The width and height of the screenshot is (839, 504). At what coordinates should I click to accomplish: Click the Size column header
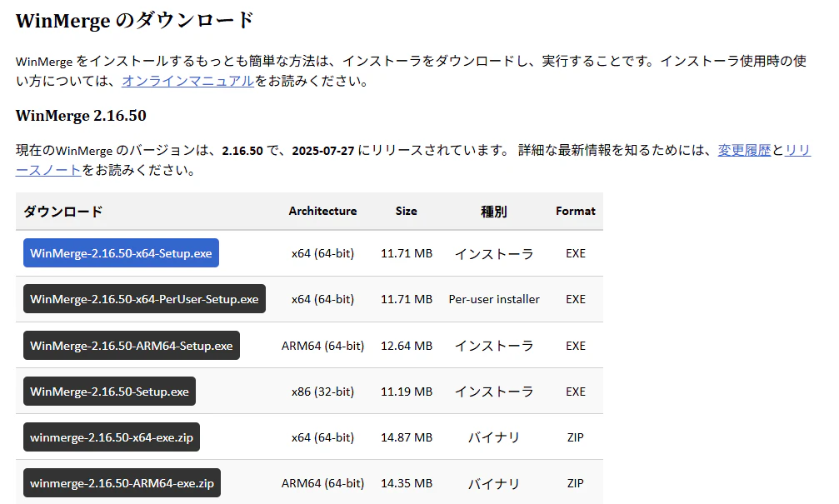tap(406, 211)
